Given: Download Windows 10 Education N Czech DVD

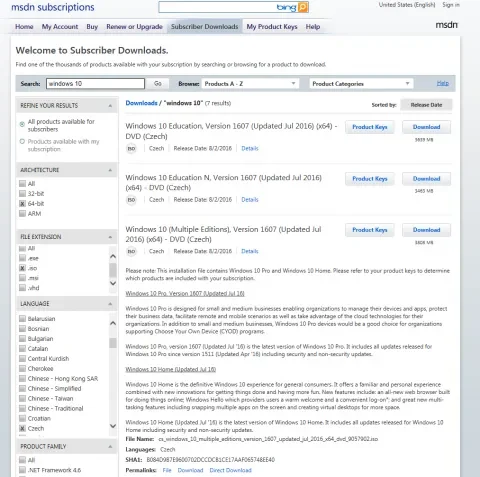Looking at the screenshot, I should pyautogui.click(x=426, y=179).
